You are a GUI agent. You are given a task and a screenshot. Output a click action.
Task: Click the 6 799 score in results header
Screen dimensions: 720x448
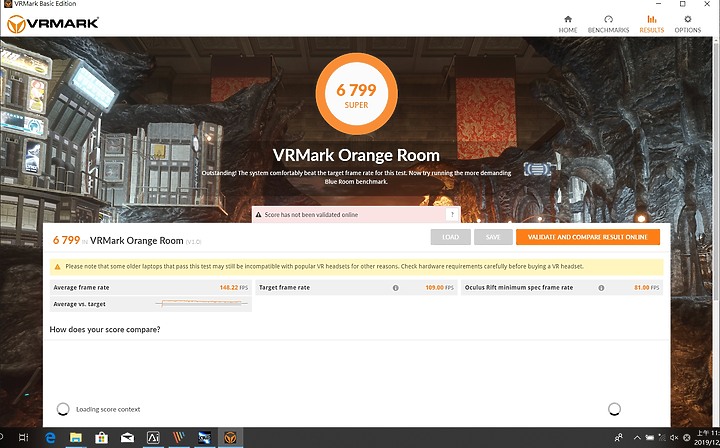click(67, 240)
